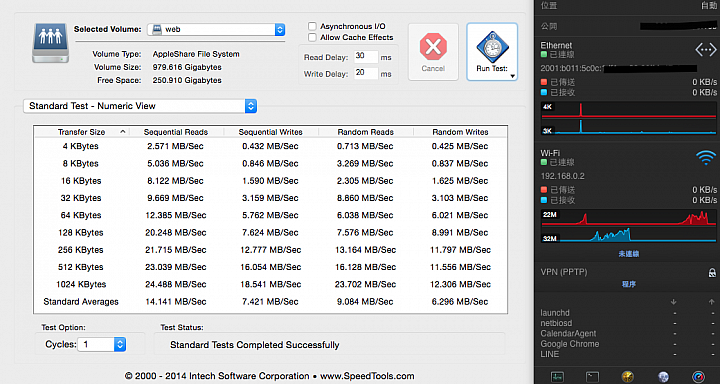The width and height of the screenshot is (720, 384).
Task: Click the 24.488 MB/Sec sequential reads value
Action: pos(175,284)
